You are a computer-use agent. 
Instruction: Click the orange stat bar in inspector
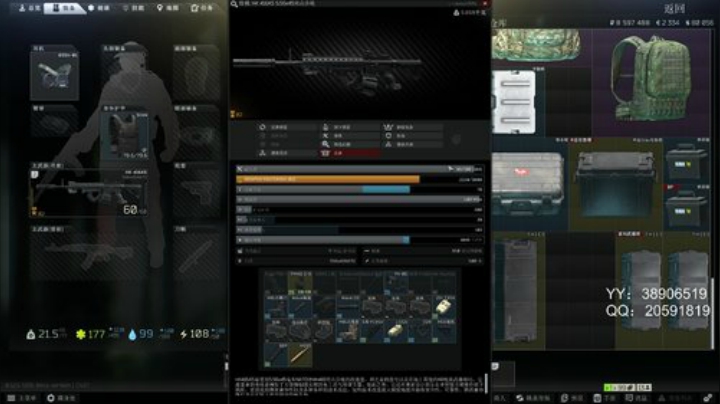(x=359, y=179)
